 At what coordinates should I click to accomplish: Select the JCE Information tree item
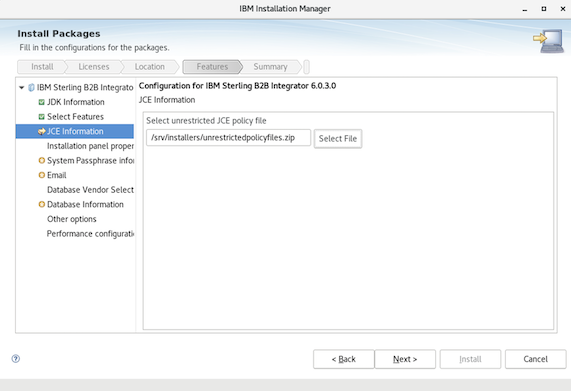pyautogui.click(x=75, y=131)
